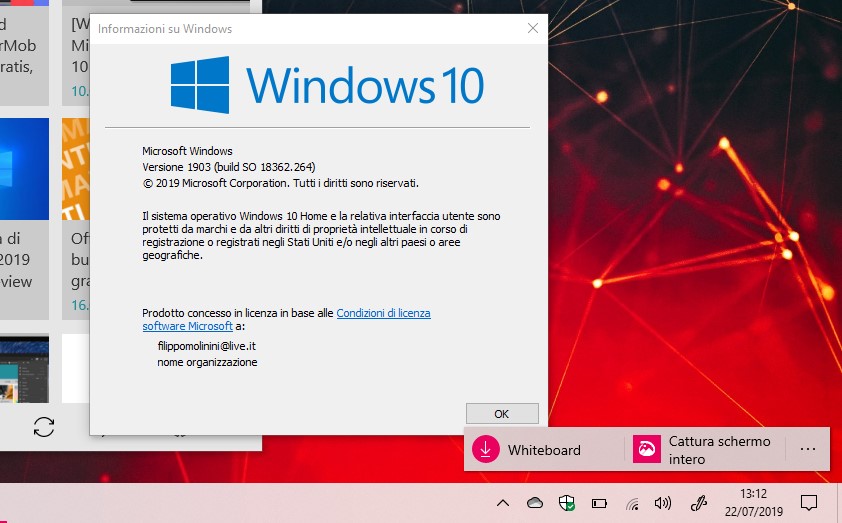Image resolution: width=842 pixels, height=523 pixels.
Task: Launch Whiteboard from the Ink workspace
Action: point(485,449)
